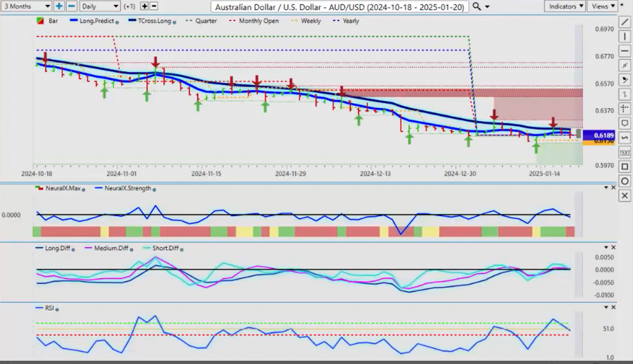Open the Daily interval dropdown
This screenshot has height=364, width=633.
point(99,6)
